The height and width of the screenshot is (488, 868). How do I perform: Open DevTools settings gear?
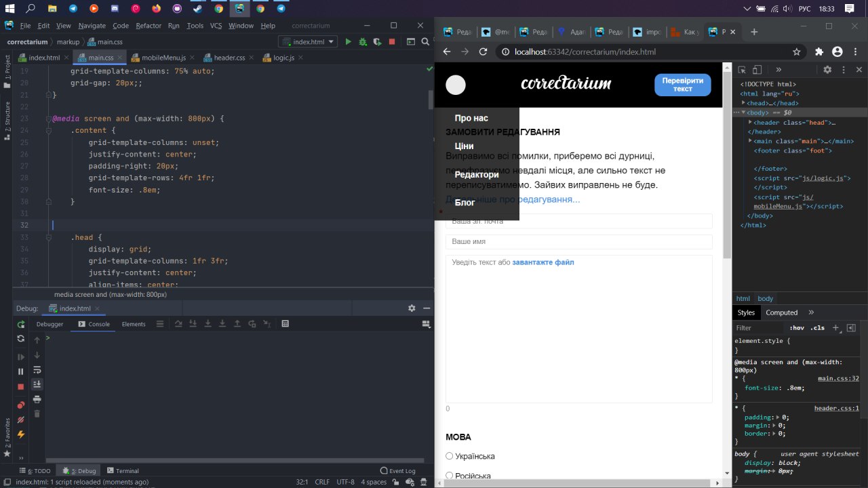[827, 70]
